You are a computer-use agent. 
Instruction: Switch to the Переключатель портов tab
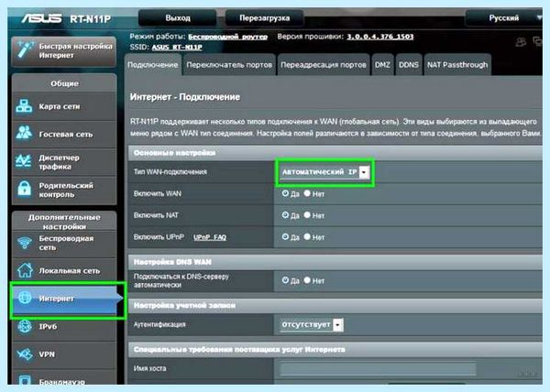(229, 65)
